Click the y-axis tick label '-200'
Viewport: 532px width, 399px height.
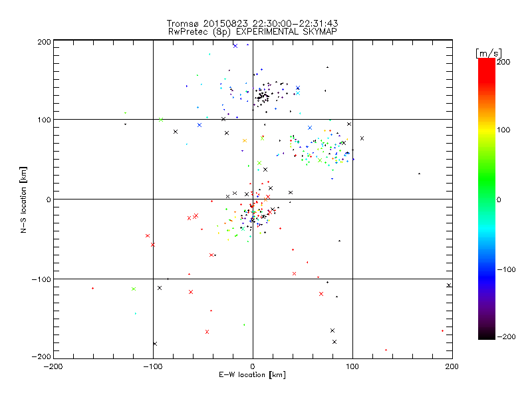pos(41,357)
